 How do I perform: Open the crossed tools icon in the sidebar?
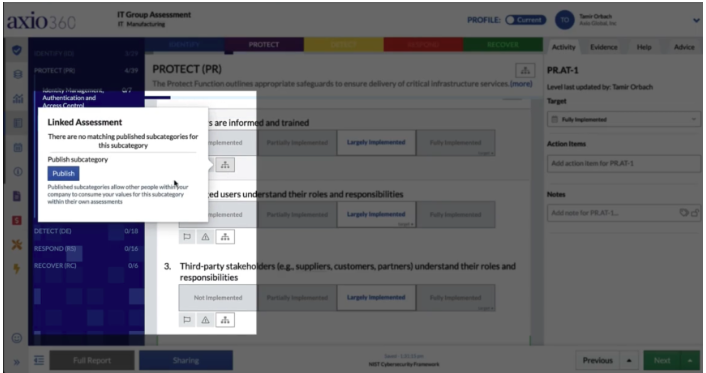point(17,245)
